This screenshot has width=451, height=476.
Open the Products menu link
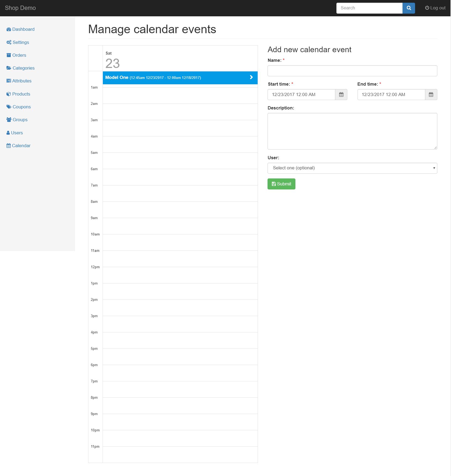21,94
